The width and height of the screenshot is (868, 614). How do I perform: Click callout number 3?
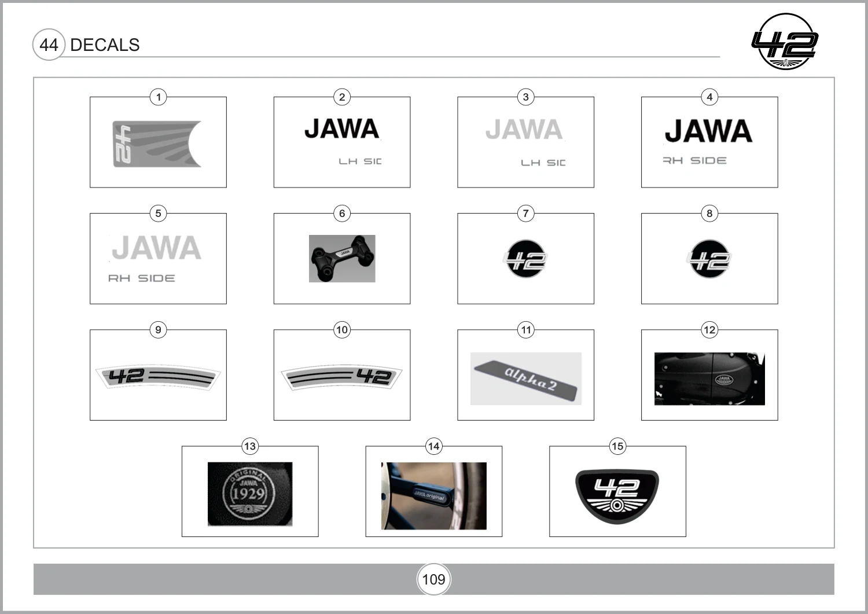coord(525,97)
